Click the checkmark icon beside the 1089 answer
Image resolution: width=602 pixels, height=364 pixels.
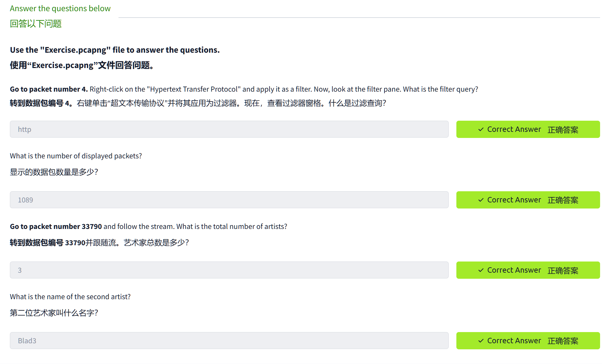(x=481, y=200)
